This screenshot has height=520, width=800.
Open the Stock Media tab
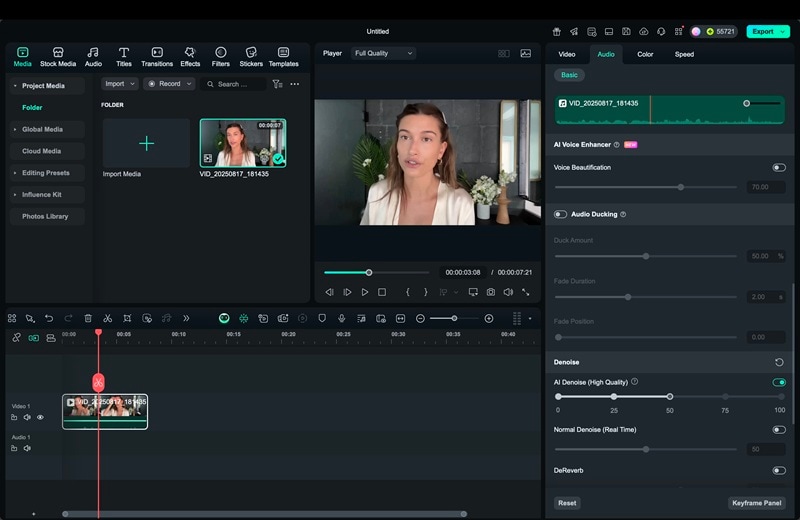[x=58, y=57]
